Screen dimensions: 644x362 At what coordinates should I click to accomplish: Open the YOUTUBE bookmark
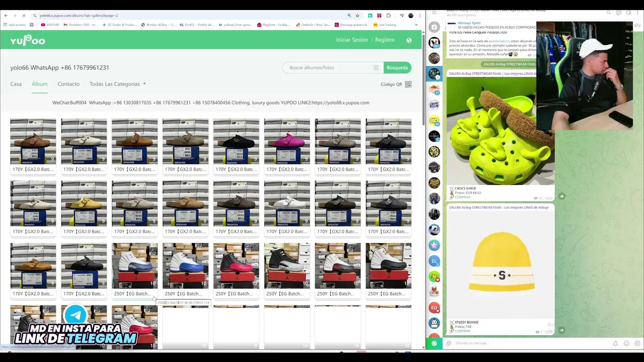coord(50,25)
